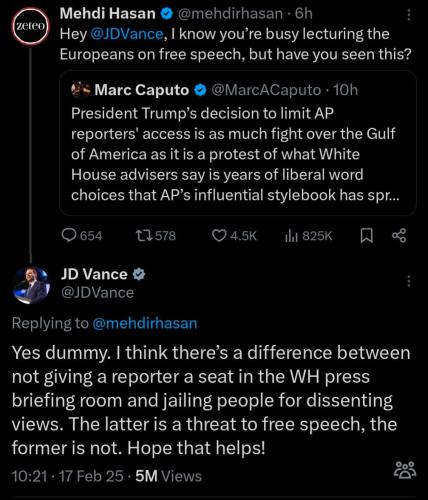Click the JD Vance display name
This screenshot has width=428, height=500.
[94, 274]
